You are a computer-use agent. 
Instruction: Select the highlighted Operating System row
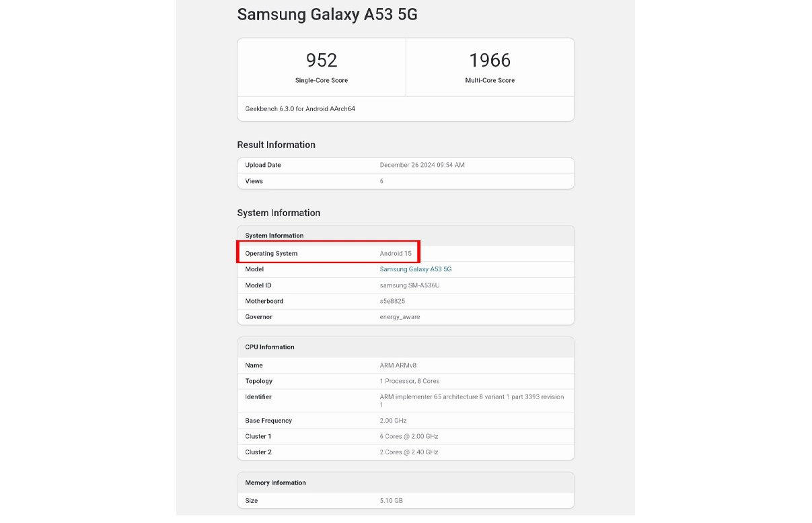pos(328,252)
